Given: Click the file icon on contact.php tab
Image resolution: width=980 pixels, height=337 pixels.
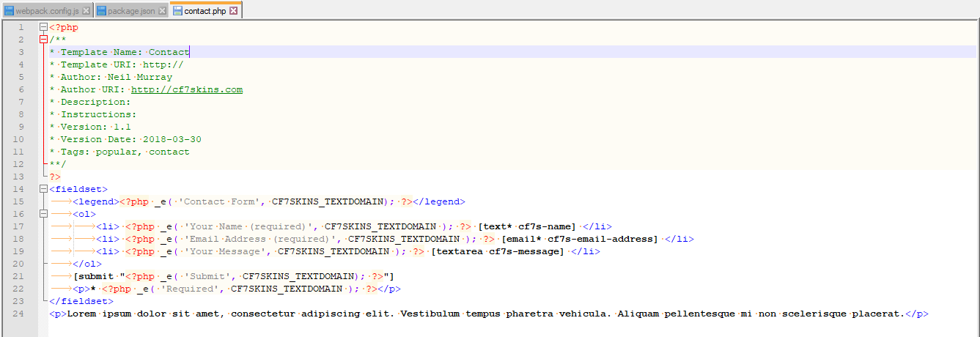Looking at the screenshot, I should click(x=177, y=11).
